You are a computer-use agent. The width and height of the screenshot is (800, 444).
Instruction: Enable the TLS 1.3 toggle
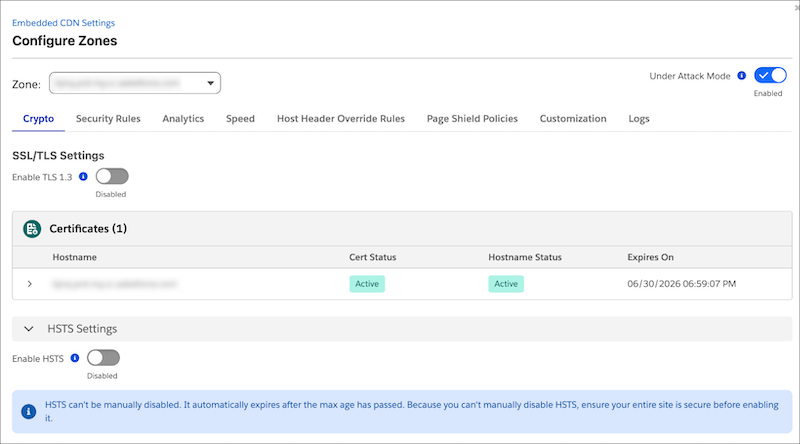pyautogui.click(x=112, y=177)
